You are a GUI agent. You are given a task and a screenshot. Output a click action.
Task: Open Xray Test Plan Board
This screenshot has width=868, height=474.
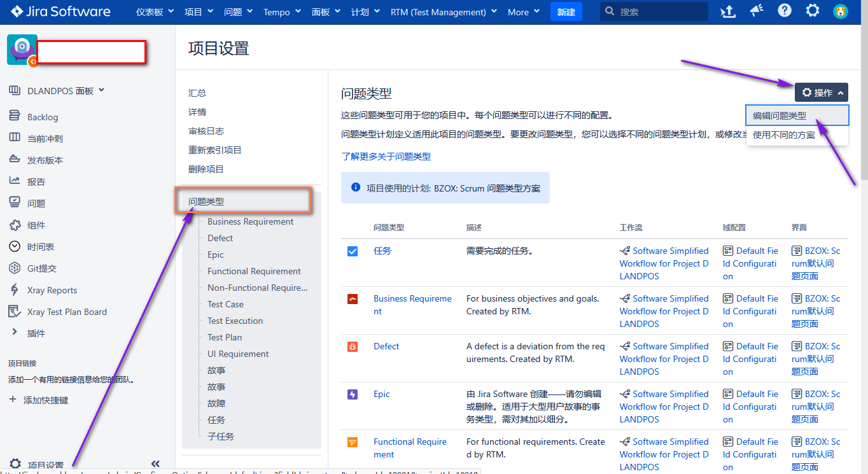67,312
